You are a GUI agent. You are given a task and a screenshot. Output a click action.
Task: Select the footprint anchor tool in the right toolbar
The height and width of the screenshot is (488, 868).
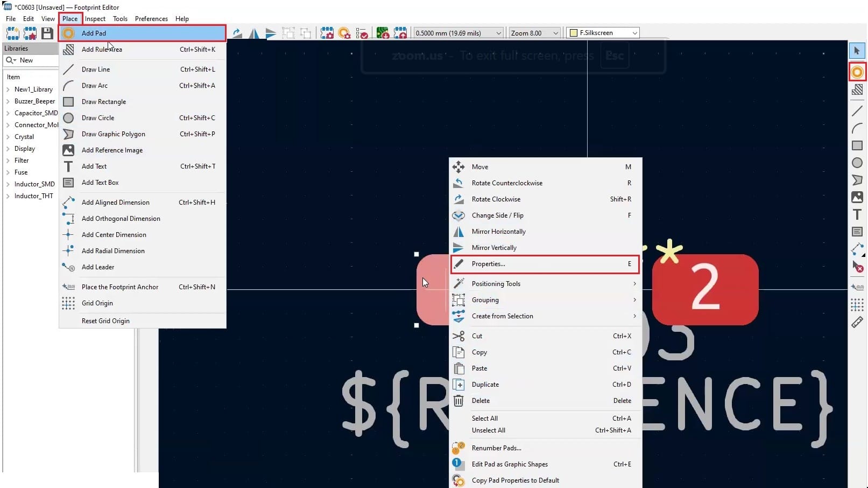coord(857,288)
